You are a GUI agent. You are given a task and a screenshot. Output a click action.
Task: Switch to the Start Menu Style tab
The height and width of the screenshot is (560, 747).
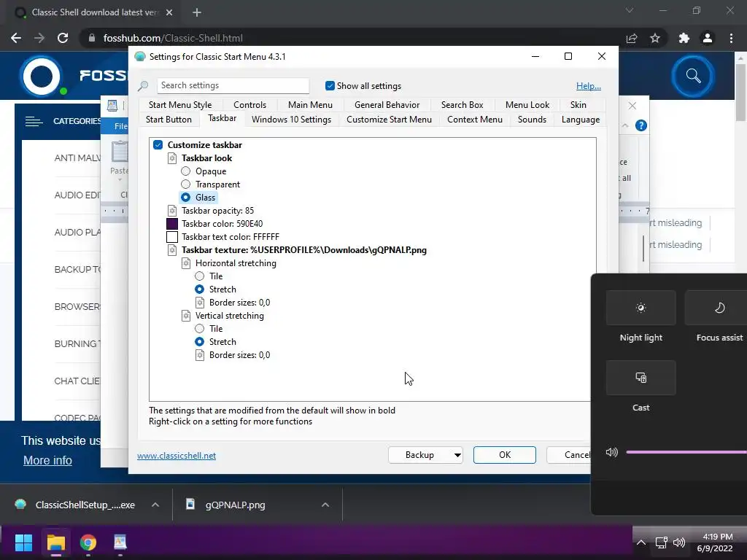180,105
